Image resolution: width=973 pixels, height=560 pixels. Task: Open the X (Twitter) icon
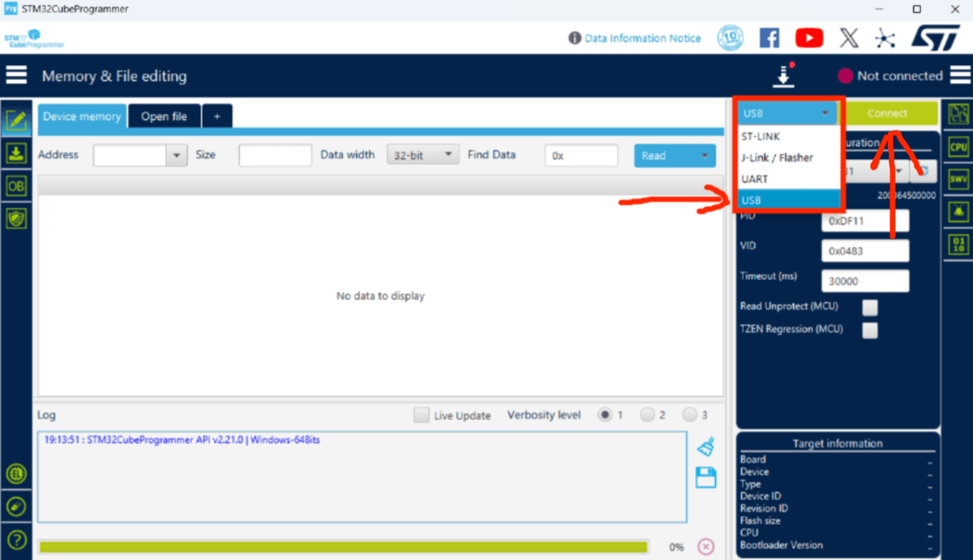pyautogui.click(x=849, y=38)
